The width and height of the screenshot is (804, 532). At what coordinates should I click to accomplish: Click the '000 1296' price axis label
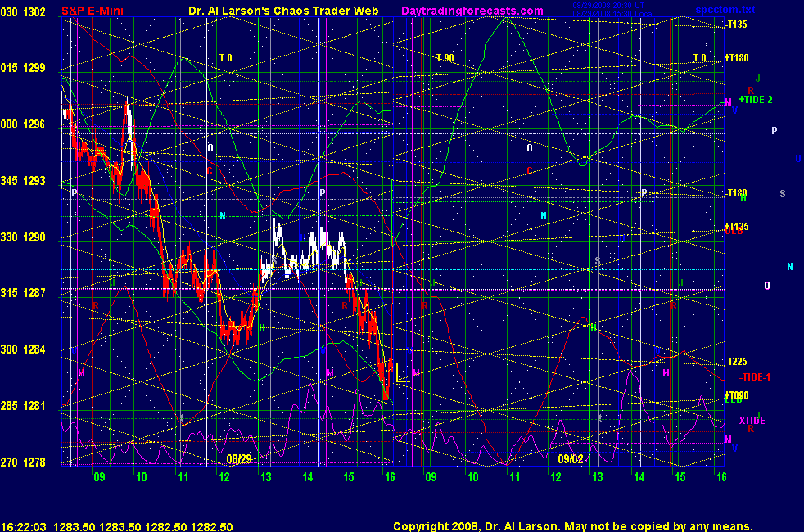coord(23,124)
